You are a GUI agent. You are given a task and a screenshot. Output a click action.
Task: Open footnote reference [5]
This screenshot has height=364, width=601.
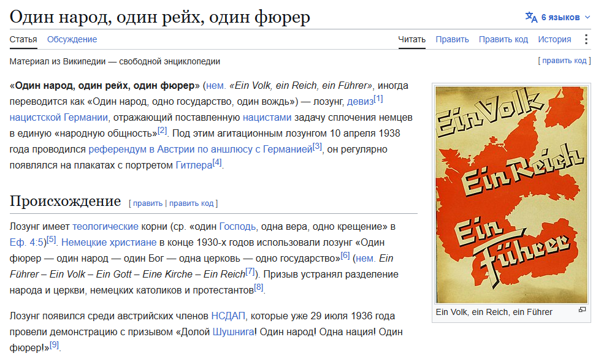point(52,240)
